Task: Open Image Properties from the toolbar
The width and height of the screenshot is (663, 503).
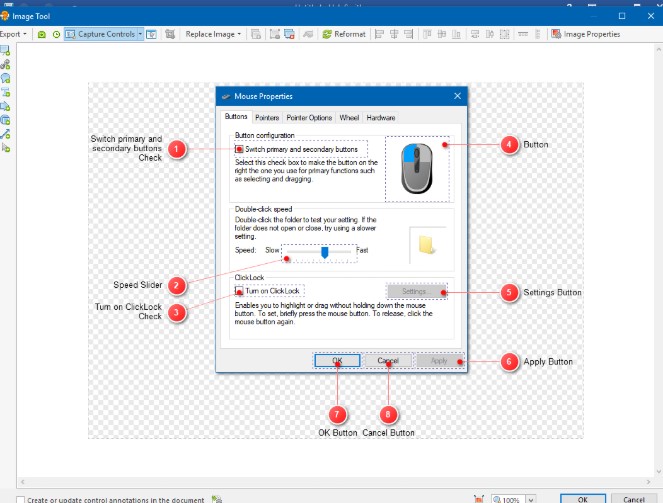Action: tap(586, 34)
